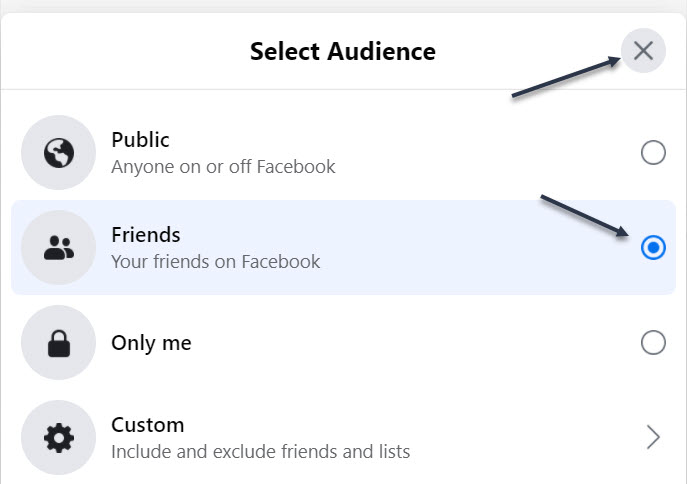This screenshot has height=484, width=687.
Task: Select the Friends radio button
Action: point(653,248)
